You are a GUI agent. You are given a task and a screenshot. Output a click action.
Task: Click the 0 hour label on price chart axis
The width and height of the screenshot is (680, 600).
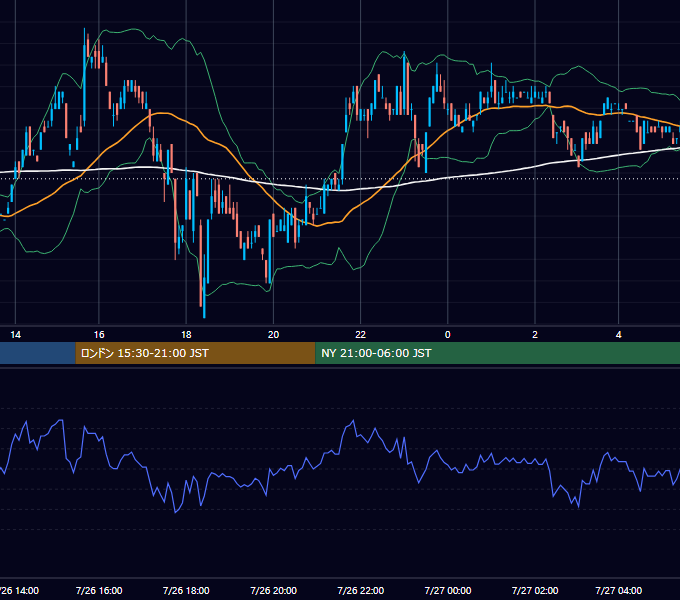click(448, 335)
